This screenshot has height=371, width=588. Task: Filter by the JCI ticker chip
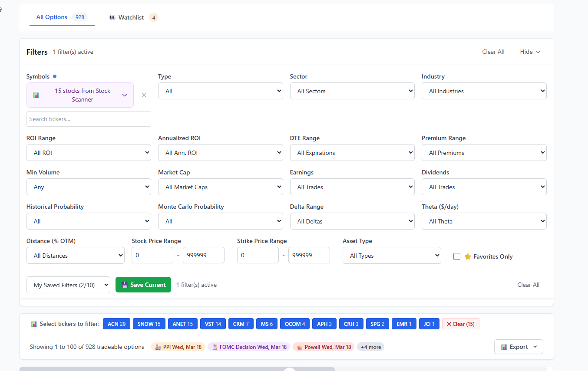(x=429, y=324)
